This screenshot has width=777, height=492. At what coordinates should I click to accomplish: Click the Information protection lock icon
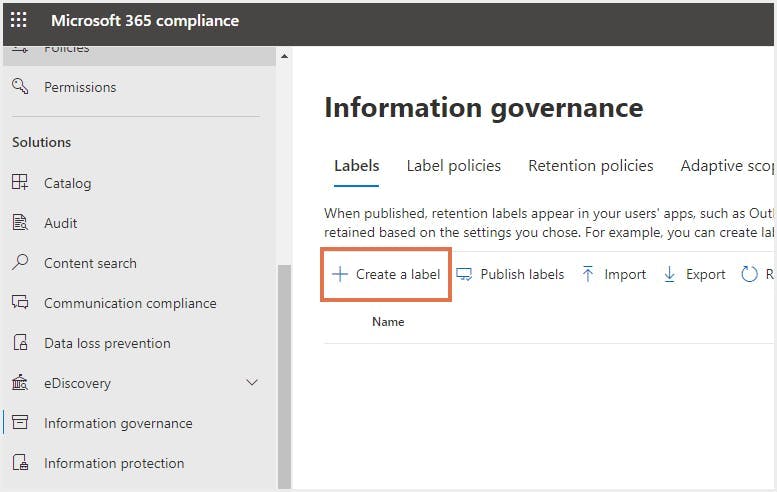pos(20,462)
